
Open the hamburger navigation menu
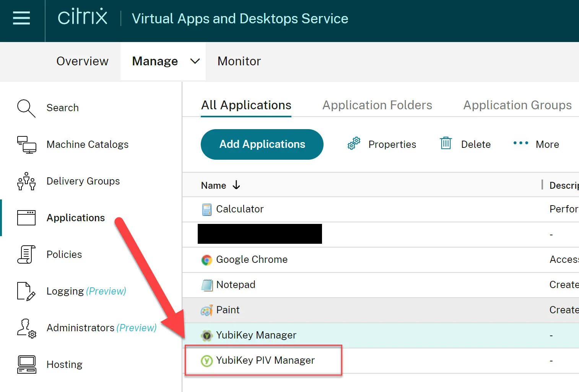point(21,18)
